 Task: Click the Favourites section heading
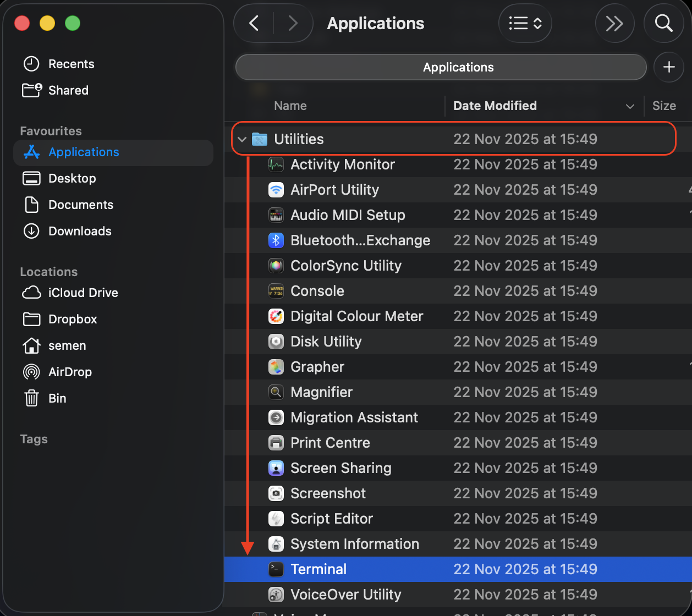(x=51, y=131)
